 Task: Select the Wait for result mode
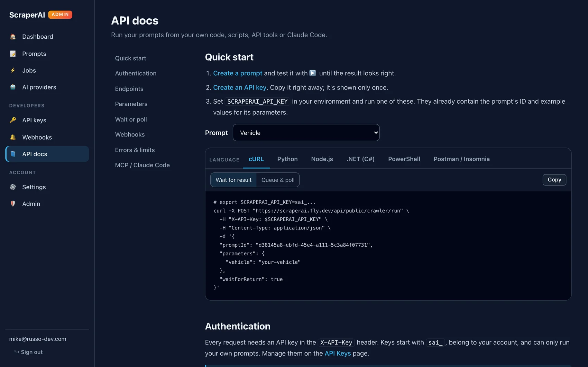tap(233, 180)
